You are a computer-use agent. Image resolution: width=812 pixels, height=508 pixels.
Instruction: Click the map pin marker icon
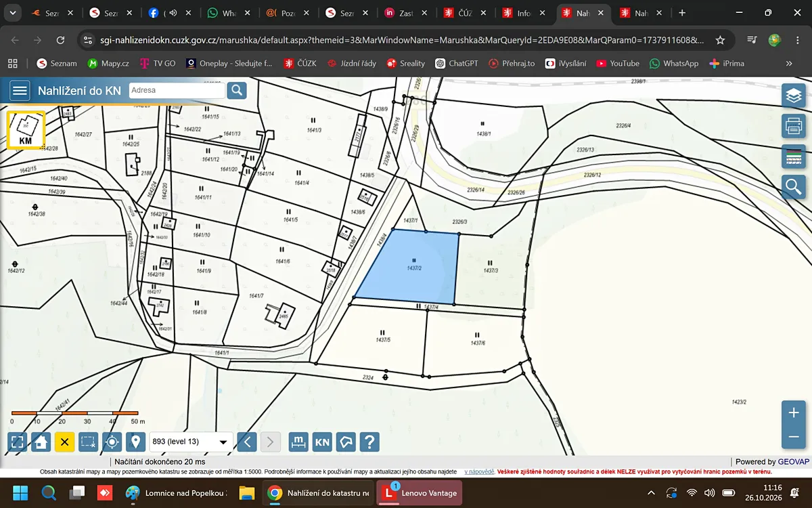tap(136, 442)
